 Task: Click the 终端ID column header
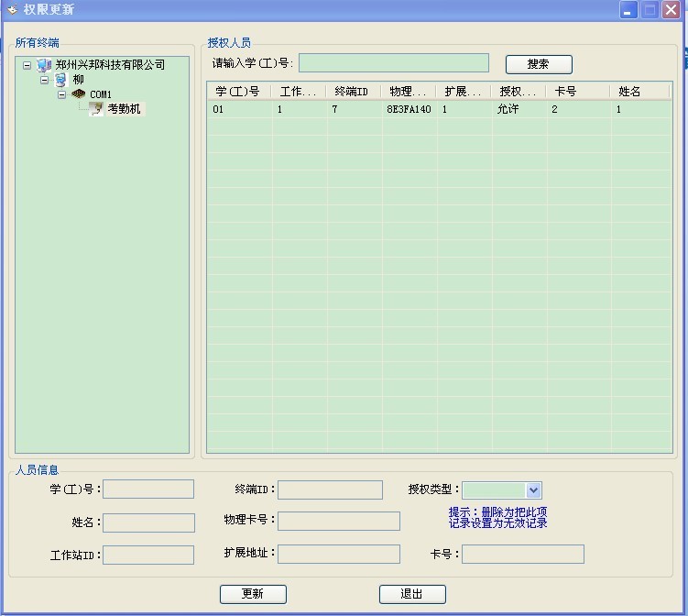355,92
